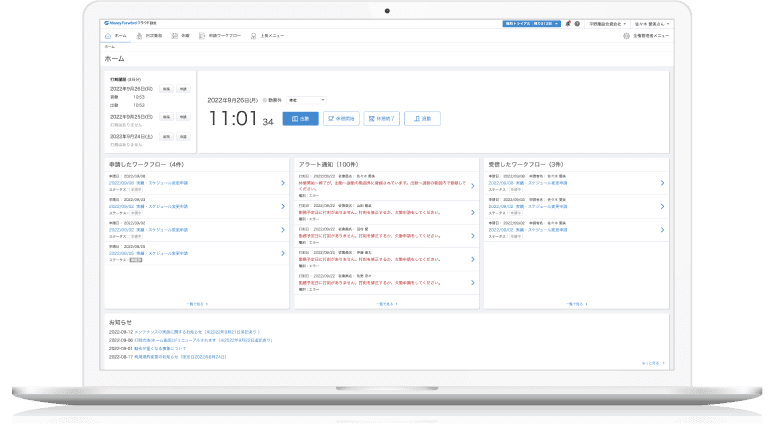
Task: Click 一覧で見る link under アラート通知
Action: pos(387,302)
